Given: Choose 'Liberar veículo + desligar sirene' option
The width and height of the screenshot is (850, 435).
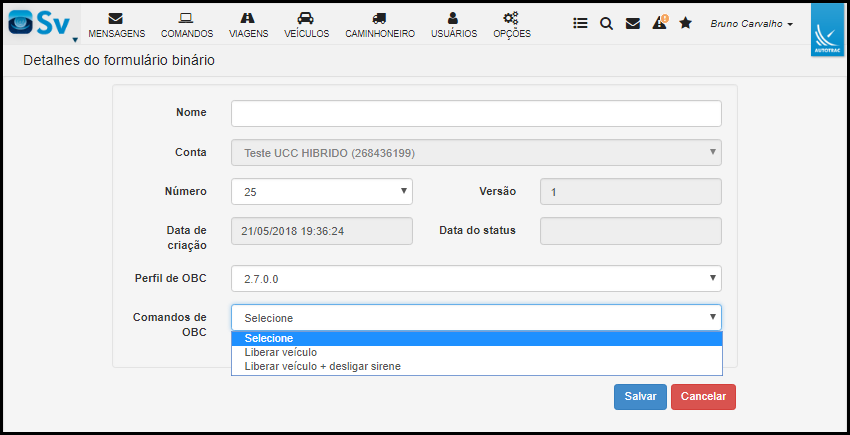Looking at the screenshot, I should (x=322, y=366).
